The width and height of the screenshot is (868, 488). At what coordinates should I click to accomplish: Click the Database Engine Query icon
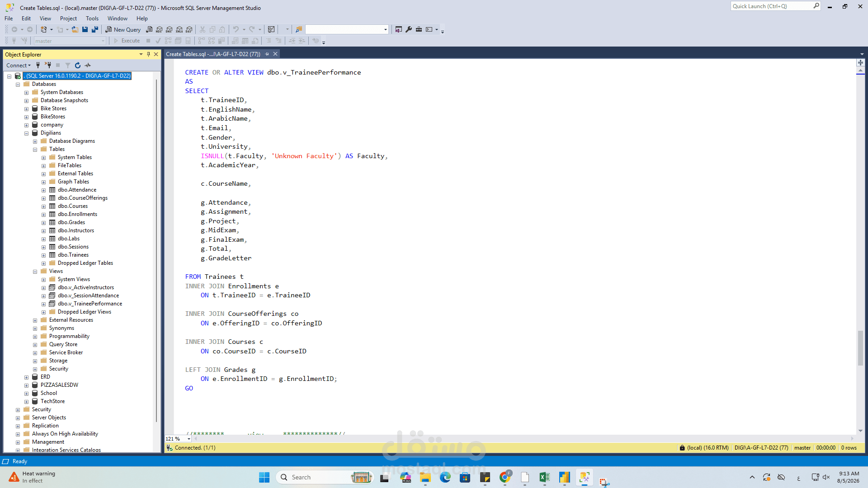click(150, 29)
